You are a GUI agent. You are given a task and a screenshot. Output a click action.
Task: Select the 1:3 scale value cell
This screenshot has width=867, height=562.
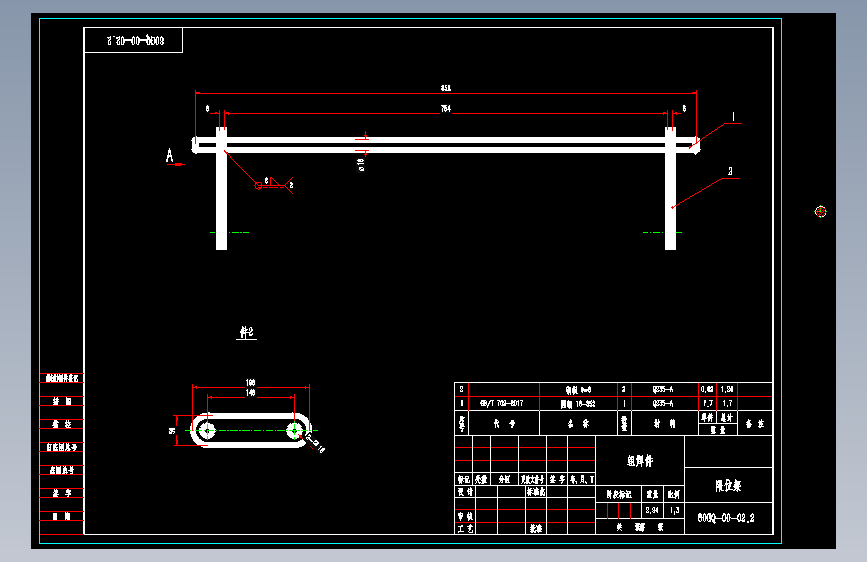[x=674, y=510]
